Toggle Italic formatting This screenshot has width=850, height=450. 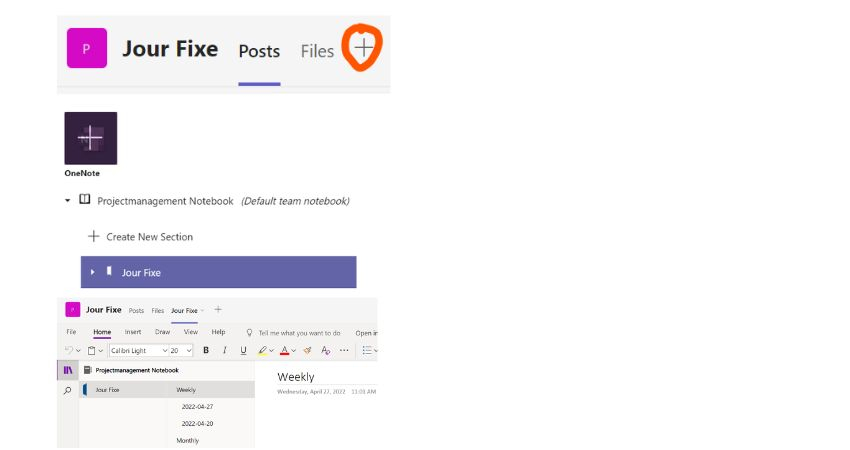pos(224,351)
